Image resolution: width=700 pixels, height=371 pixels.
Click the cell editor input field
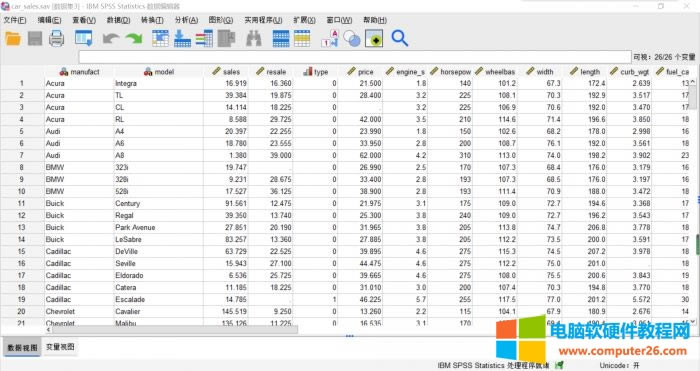(355, 57)
